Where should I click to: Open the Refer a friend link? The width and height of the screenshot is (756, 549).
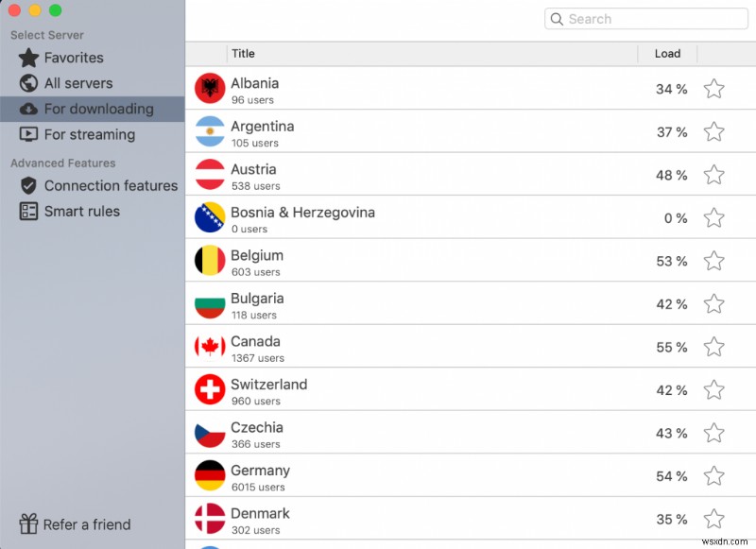click(x=87, y=524)
